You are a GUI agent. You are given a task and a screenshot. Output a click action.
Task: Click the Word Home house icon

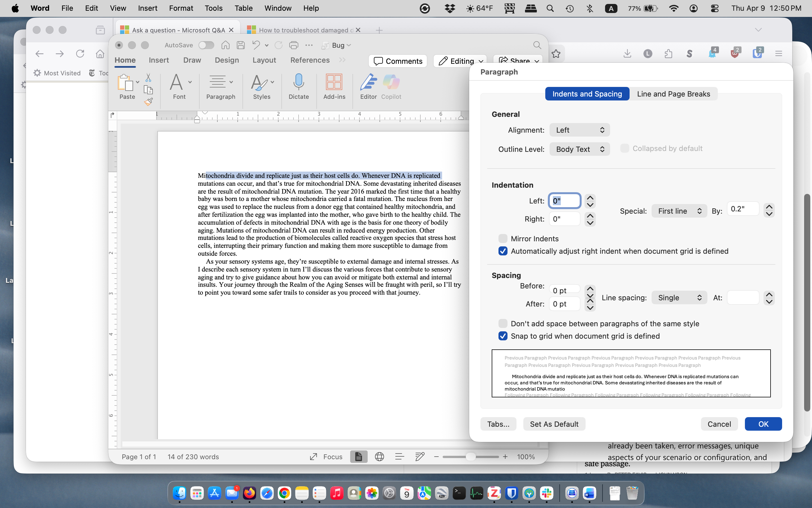pos(226,45)
